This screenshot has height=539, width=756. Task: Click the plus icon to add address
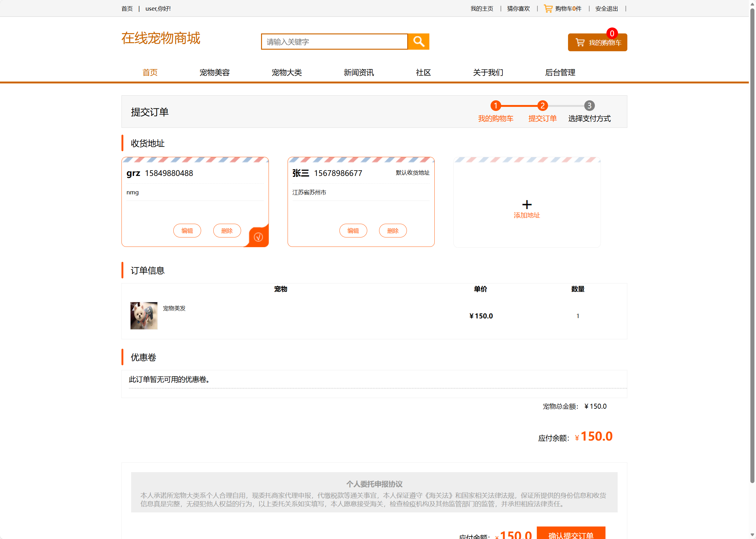tap(526, 204)
